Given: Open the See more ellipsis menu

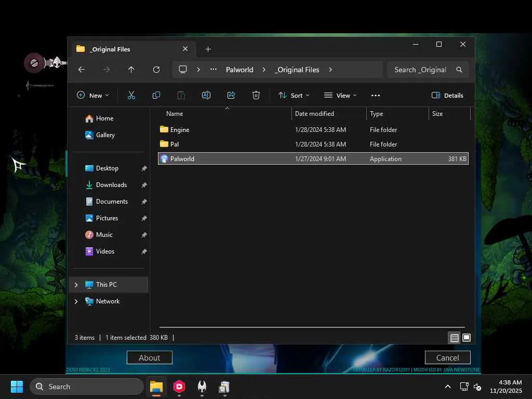Looking at the screenshot, I should (376, 95).
